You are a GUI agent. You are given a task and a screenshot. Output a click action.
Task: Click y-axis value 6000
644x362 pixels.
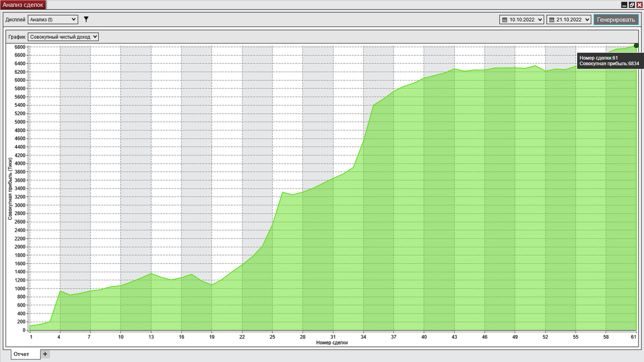[20, 80]
